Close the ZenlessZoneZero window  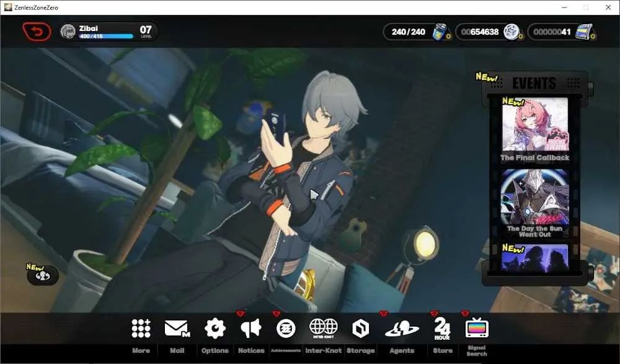[x=608, y=7]
